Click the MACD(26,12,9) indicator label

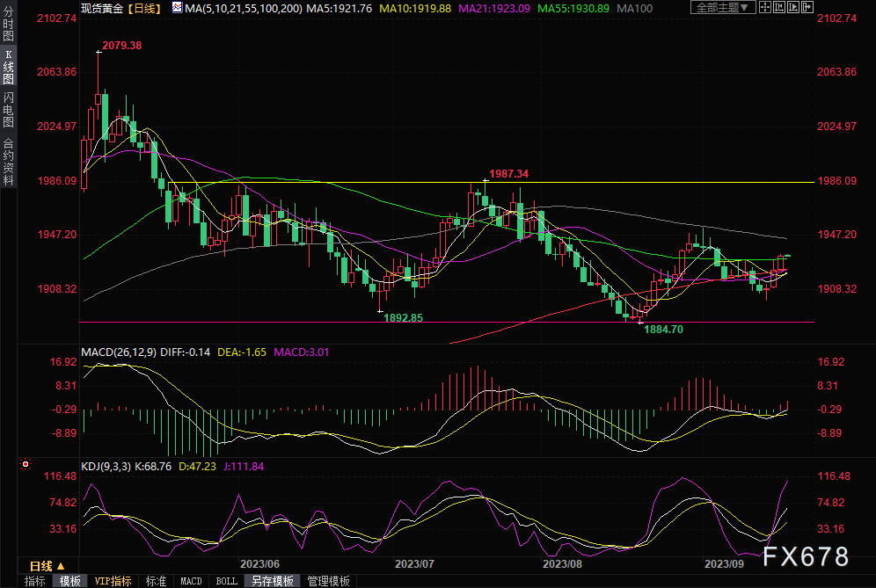point(116,352)
